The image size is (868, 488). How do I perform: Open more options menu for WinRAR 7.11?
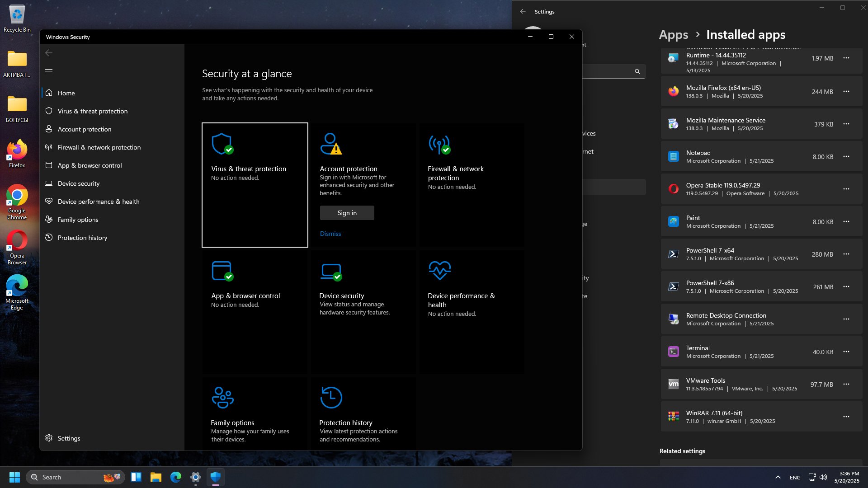click(x=846, y=417)
